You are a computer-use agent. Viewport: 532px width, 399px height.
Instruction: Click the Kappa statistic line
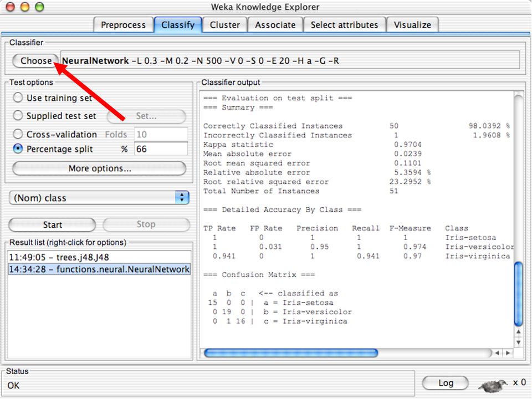(312, 145)
